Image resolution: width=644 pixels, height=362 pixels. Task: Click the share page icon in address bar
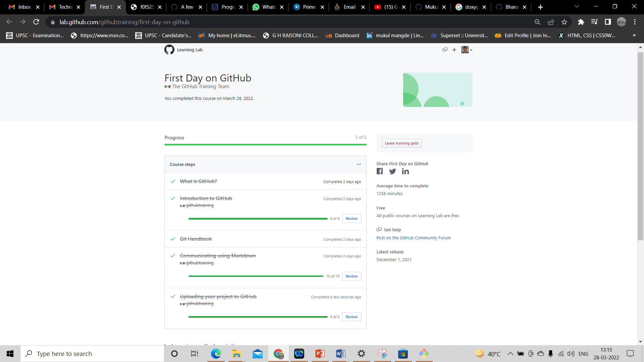click(x=551, y=22)
